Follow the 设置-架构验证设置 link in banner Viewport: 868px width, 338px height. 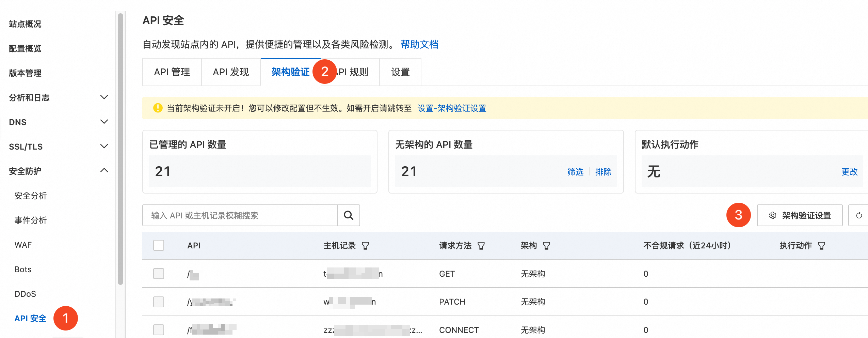[452, 108]
